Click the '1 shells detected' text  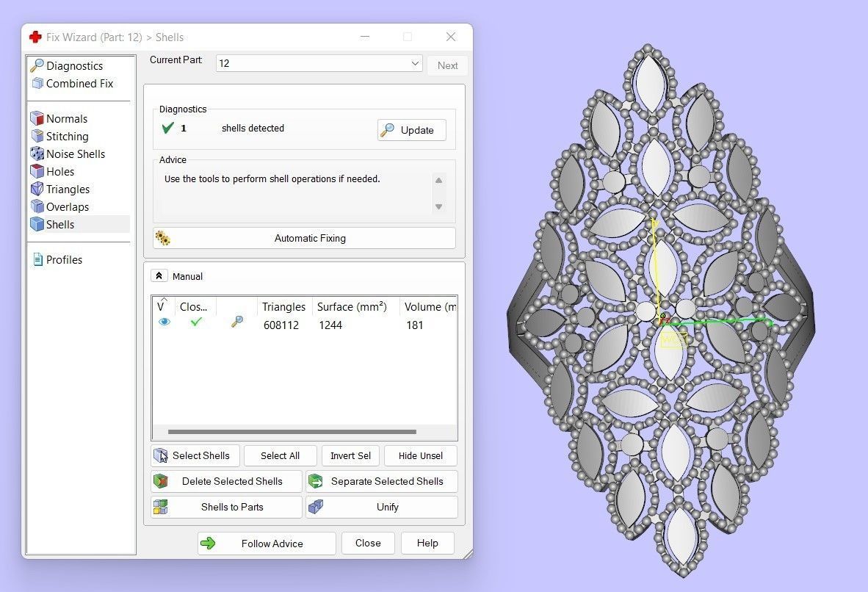(233, 128)
